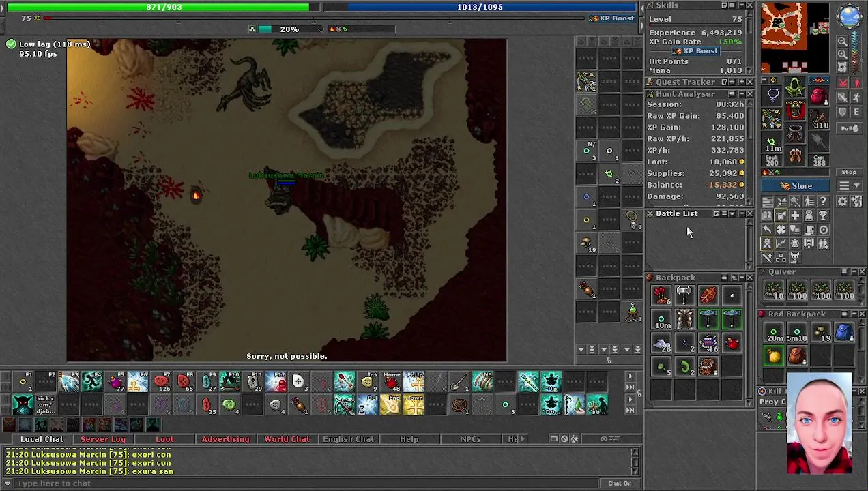
Task: Open the Battle List dropdown arrow
Action: tap(732, 213)
